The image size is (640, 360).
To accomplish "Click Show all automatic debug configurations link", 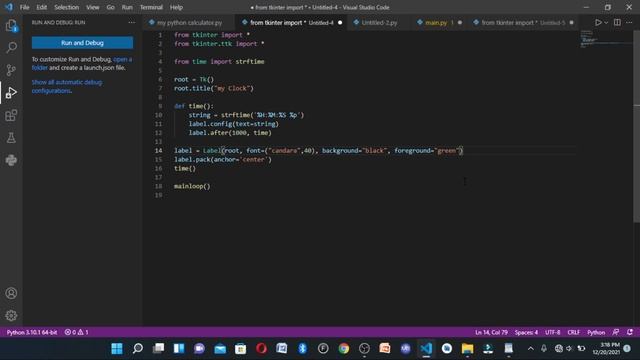I will (x=67, y=87).
